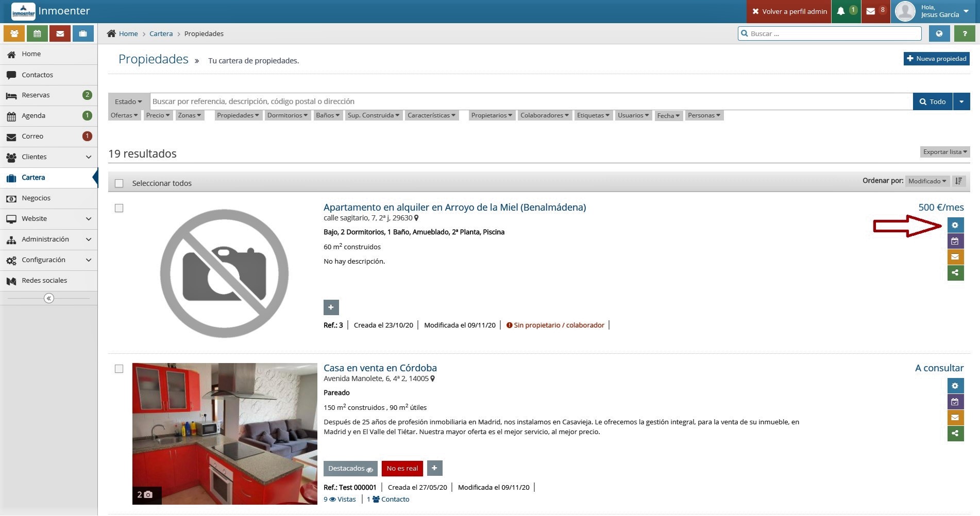Click the blue briefcase shortcut icon
The height and width of the screenshot is (516, 980).
[83, 33]
